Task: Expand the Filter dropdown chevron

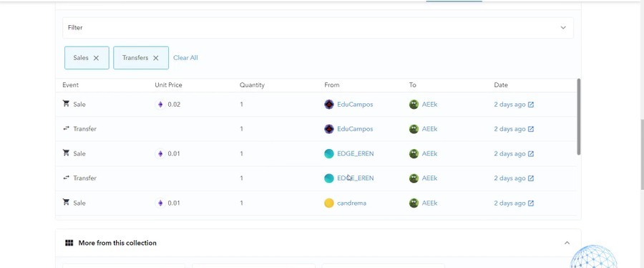Action: (x=563, y=27)
